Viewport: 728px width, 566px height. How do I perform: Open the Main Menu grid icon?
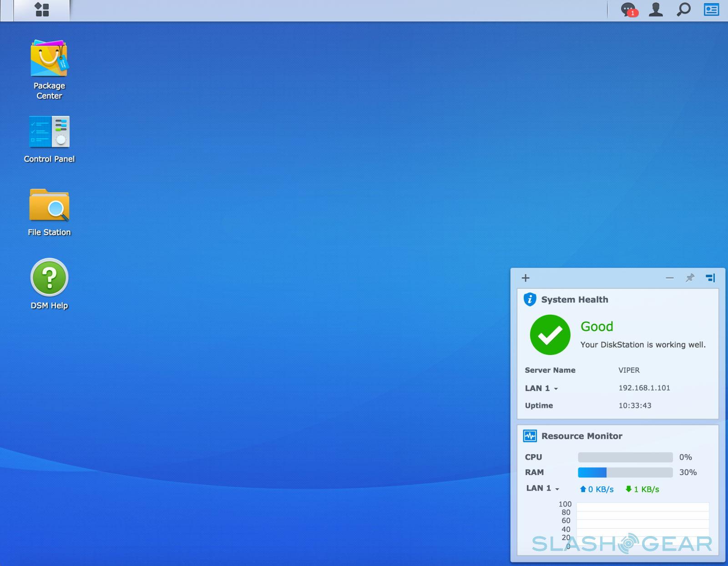42,10
